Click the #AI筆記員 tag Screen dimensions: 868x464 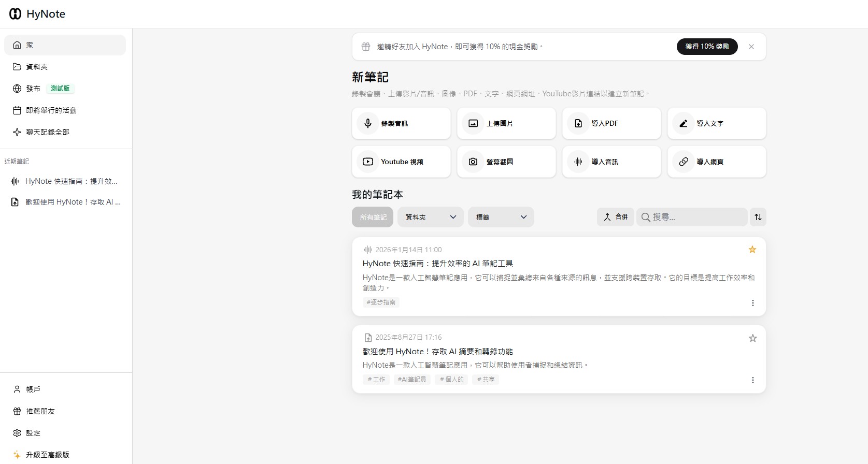(412, 380)
